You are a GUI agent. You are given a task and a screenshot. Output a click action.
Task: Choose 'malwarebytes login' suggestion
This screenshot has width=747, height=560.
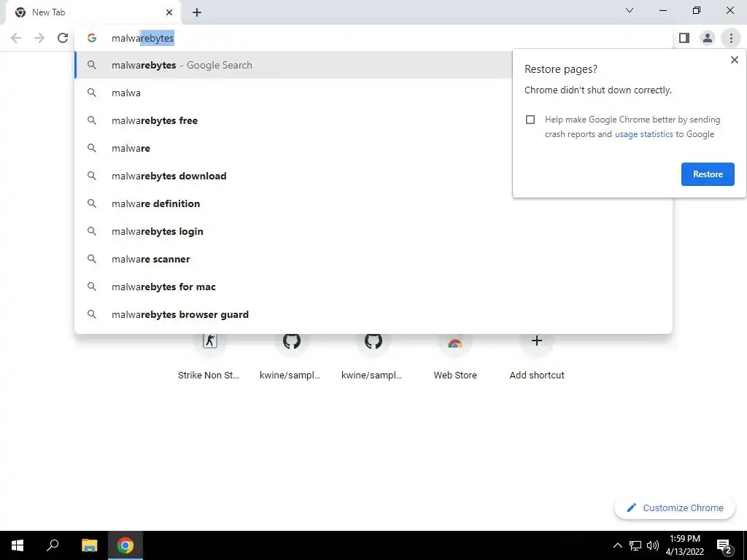click(x=373, y=231)
